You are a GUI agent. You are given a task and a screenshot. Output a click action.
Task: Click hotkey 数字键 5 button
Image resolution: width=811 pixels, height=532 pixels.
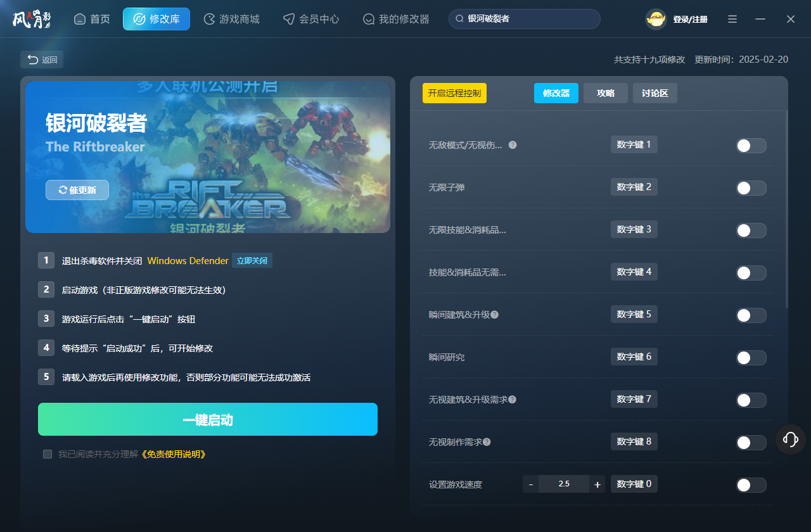(x=634, y=314)
